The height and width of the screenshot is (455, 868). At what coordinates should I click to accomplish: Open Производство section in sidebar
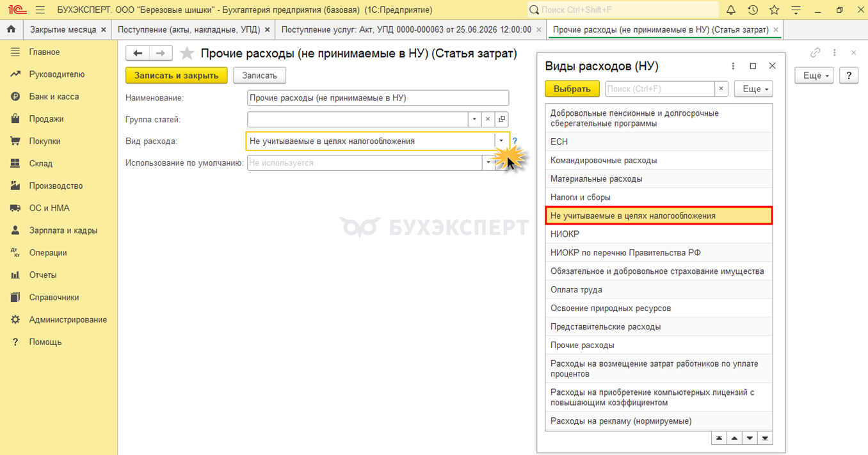[x=59, y=186]
